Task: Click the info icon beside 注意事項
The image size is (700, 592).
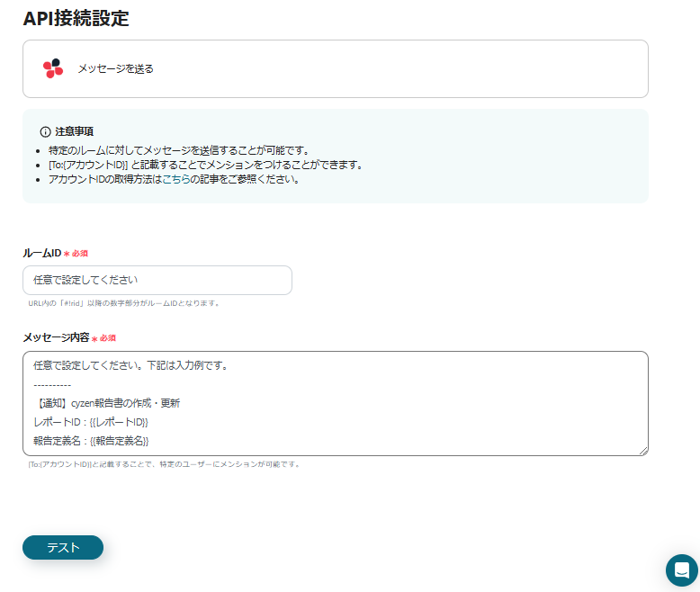Action: point(46,131)
